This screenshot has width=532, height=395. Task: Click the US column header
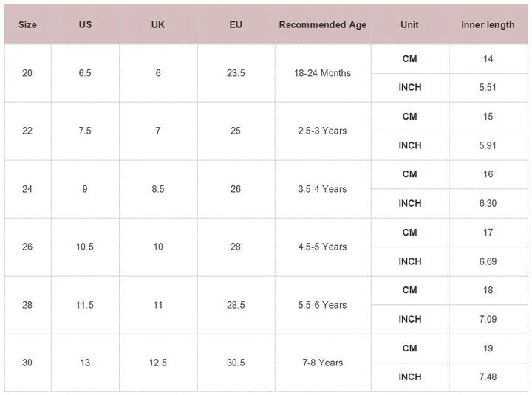85,24
